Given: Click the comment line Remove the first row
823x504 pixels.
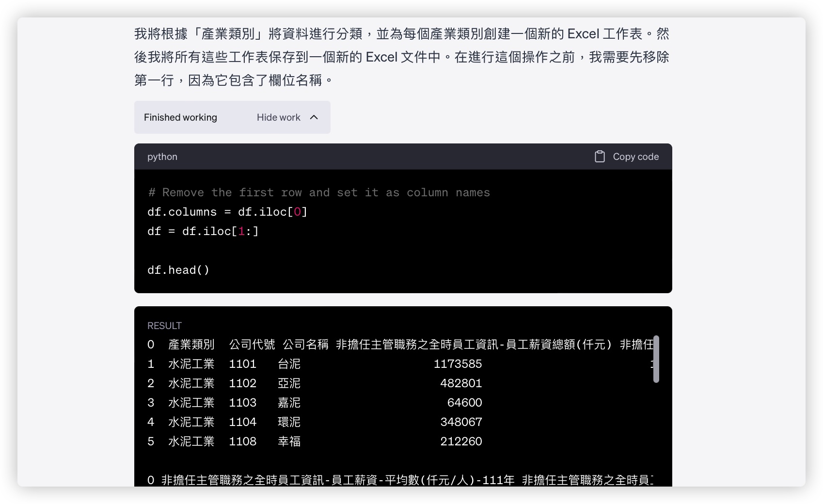Looking at the screenshot, I should (x=319, y=193).
